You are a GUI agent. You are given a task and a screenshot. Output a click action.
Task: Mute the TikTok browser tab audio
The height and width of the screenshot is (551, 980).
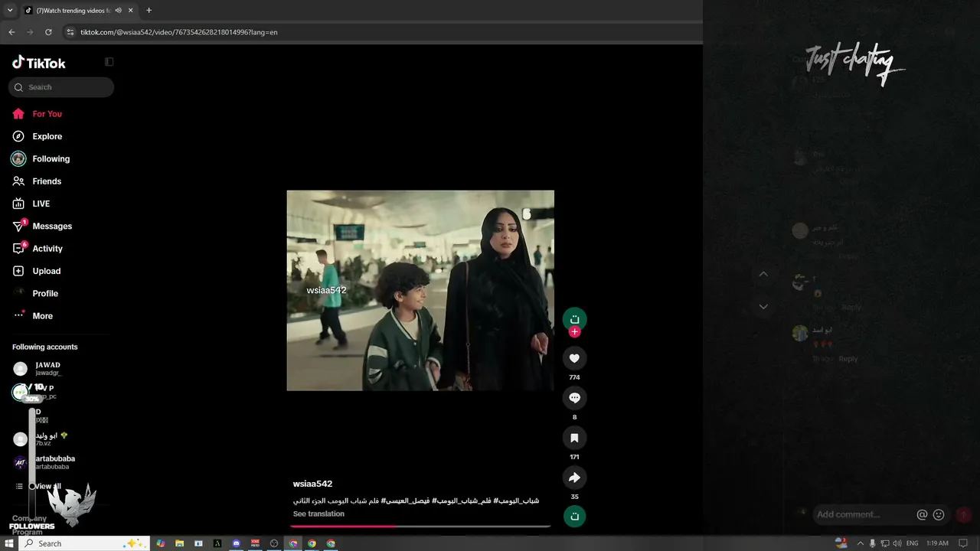coord(118,11)
